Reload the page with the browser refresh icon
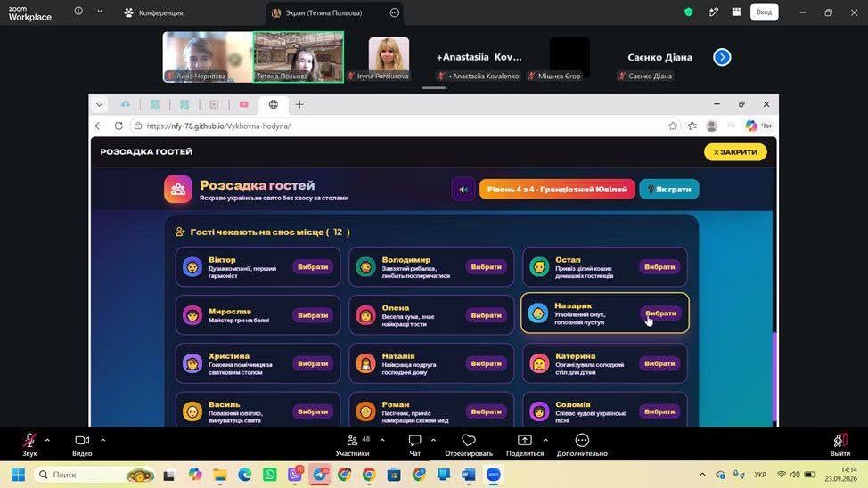868x488 pixels. (119, 126)
